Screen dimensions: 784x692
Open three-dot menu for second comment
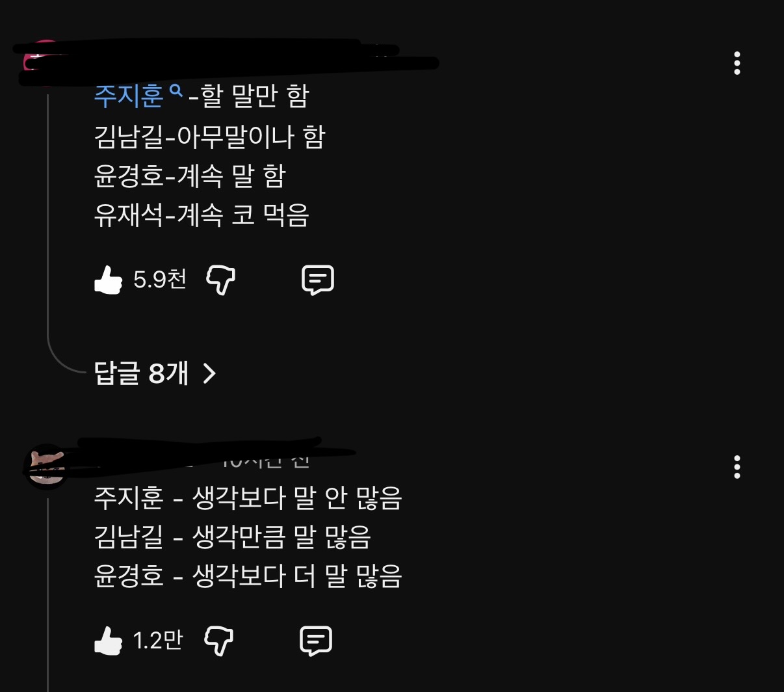pos(737,467)
